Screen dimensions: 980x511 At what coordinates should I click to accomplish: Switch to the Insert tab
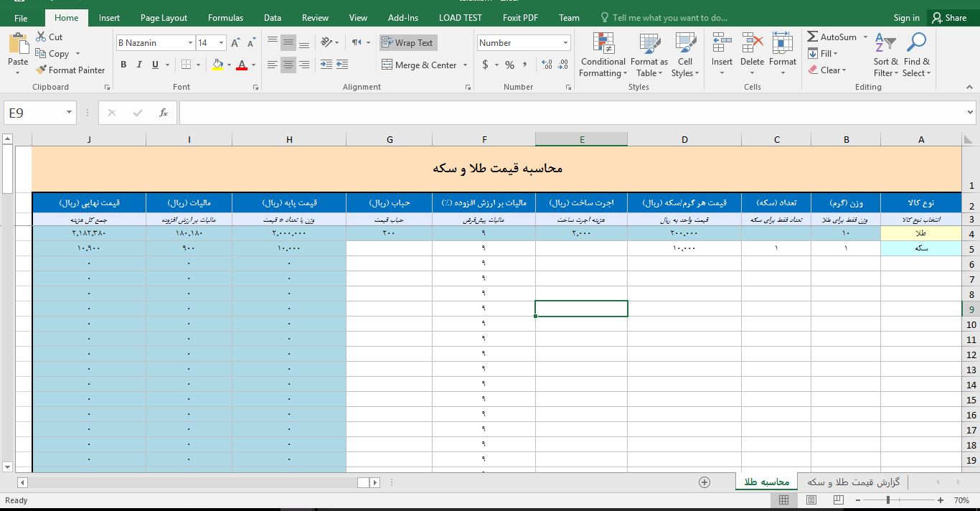click(109, 18)
